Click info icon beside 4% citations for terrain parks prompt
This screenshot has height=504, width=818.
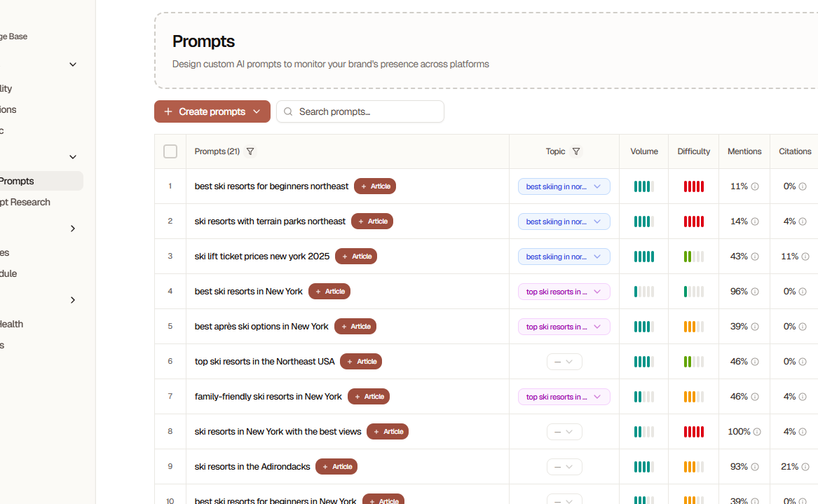803,221
